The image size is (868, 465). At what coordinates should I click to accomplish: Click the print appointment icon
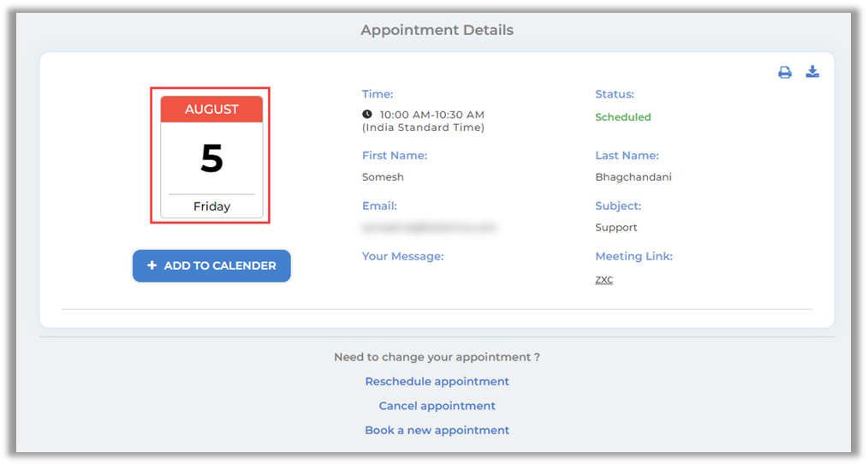click(x=784, y=73)
